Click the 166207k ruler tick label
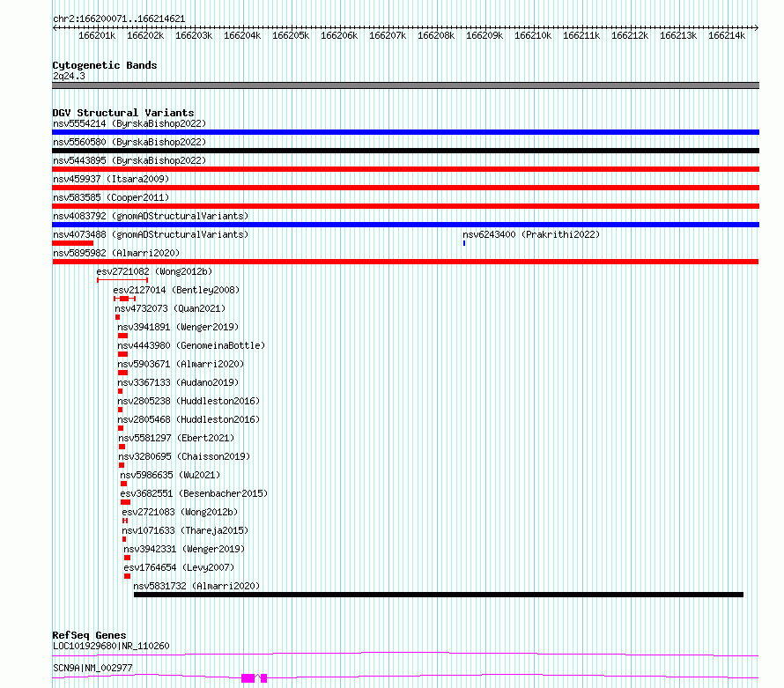This screenshot has width=784, height=688. coord(388,35)
